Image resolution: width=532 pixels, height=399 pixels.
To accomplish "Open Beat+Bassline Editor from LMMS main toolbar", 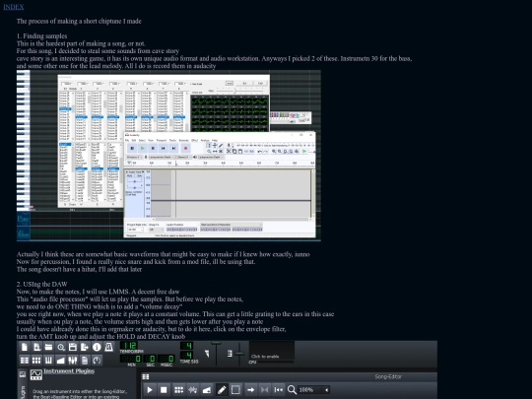I will (x=36, y=360).
